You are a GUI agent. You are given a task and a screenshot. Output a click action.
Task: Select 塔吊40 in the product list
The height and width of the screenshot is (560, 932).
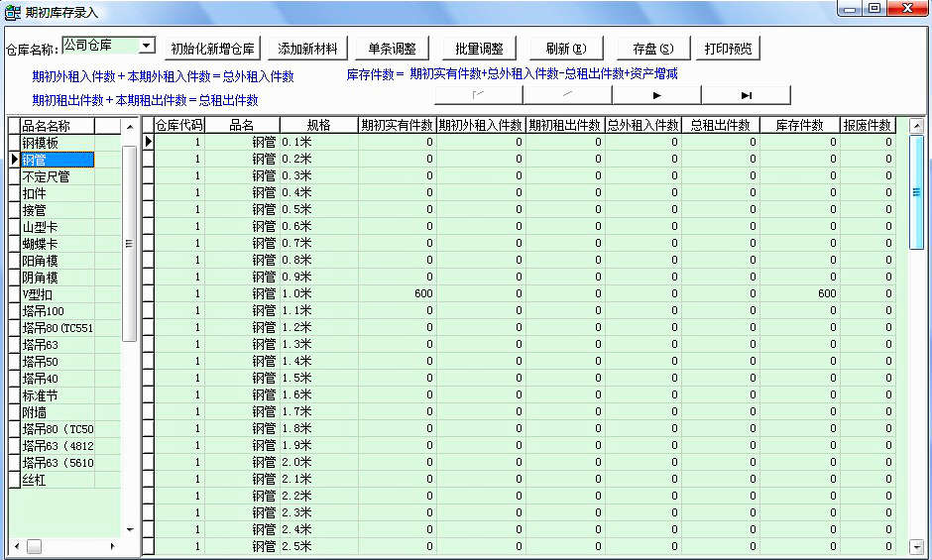(x=58, y=379)
